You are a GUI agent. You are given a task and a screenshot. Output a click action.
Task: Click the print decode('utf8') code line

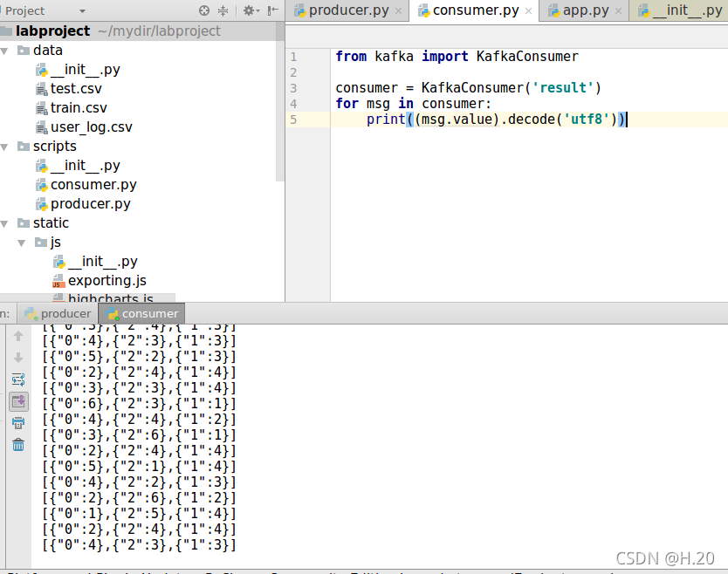(x=497, y=120)
